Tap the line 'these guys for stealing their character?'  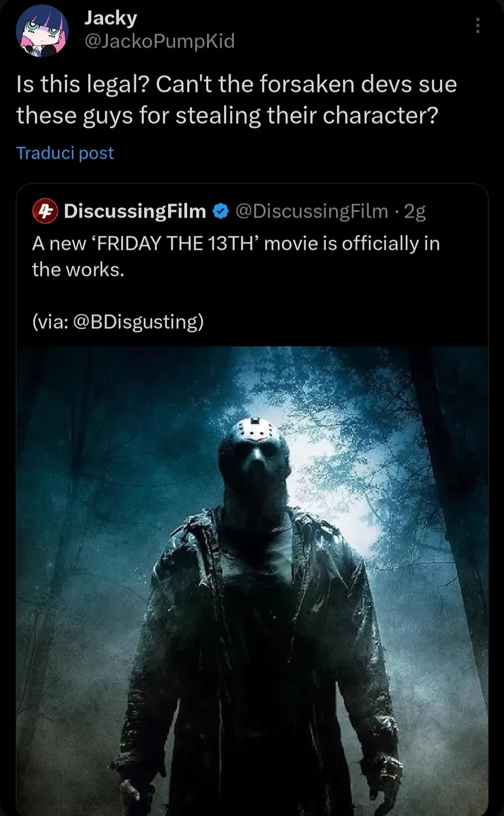pos(227,116)
